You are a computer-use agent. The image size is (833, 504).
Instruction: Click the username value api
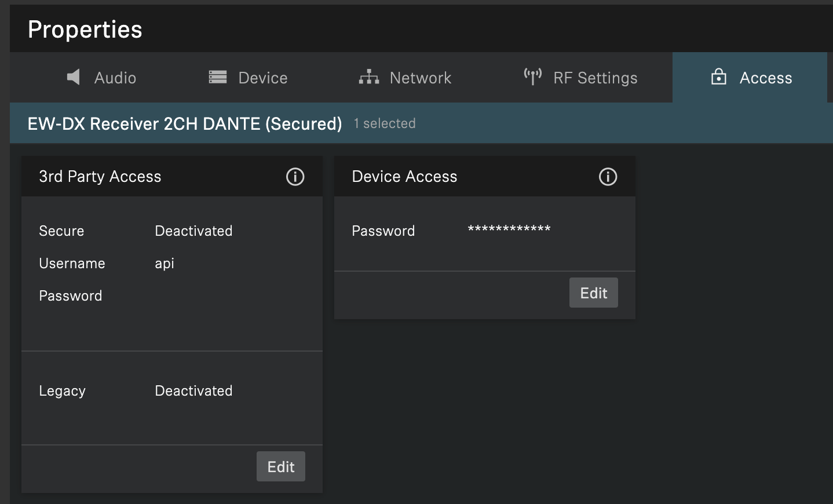[x=165, y=264]
